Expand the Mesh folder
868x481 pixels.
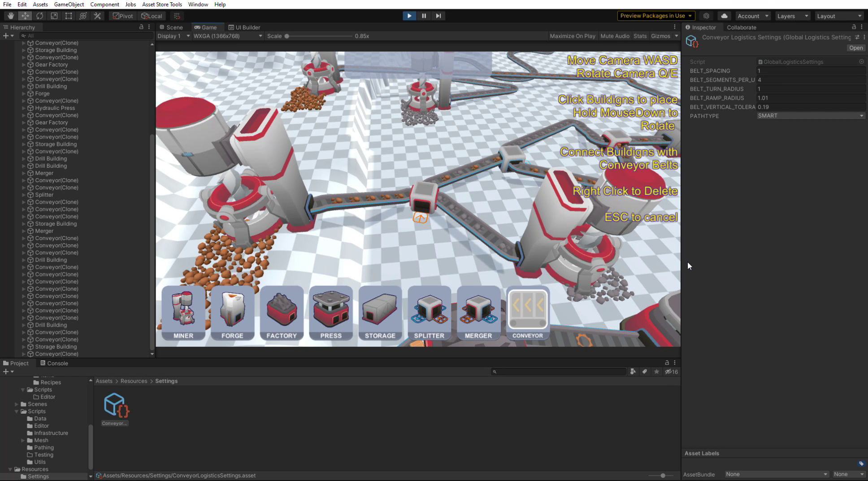pyautogui.click(x=23, y=440)
